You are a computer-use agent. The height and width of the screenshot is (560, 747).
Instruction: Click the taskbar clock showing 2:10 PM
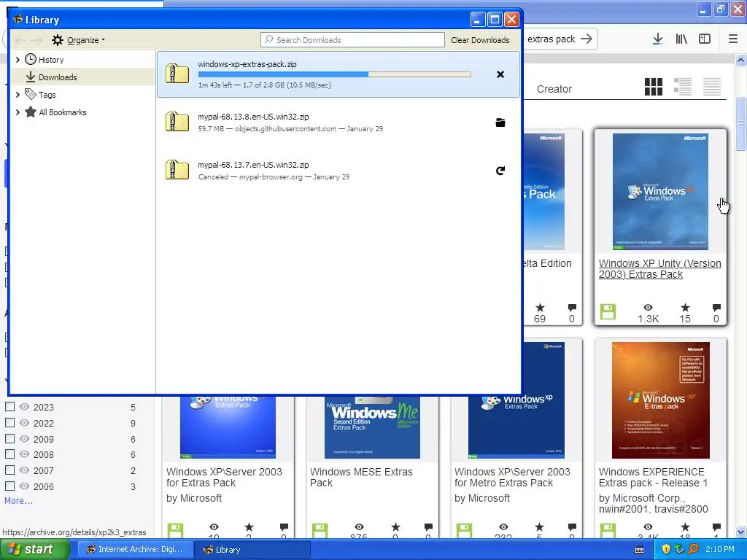click(719, 549)
